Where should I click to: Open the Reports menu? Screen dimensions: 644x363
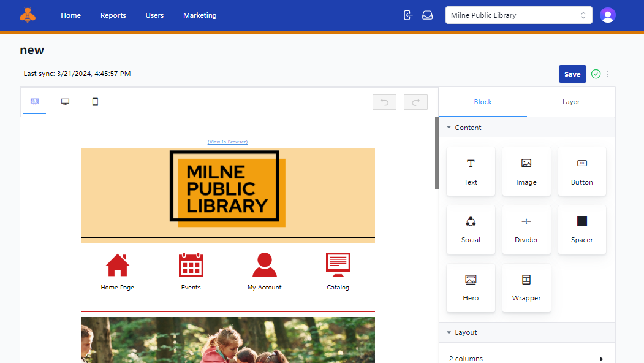click(113, 15)
